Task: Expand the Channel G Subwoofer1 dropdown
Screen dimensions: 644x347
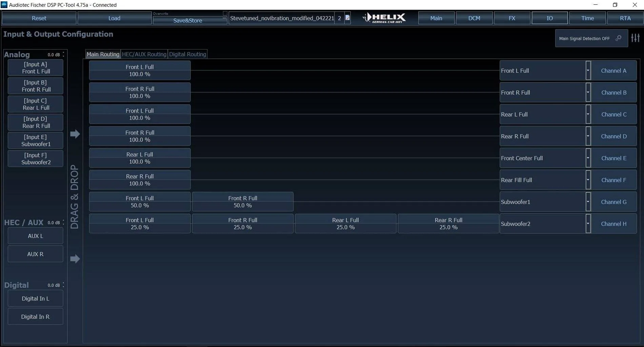Action: click(x=588, y=202)
